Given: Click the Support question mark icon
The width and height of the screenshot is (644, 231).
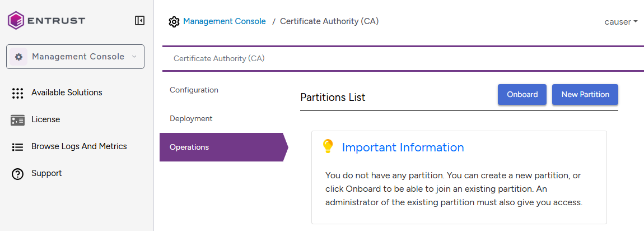Looking at the screenshot, I should 17,174.
